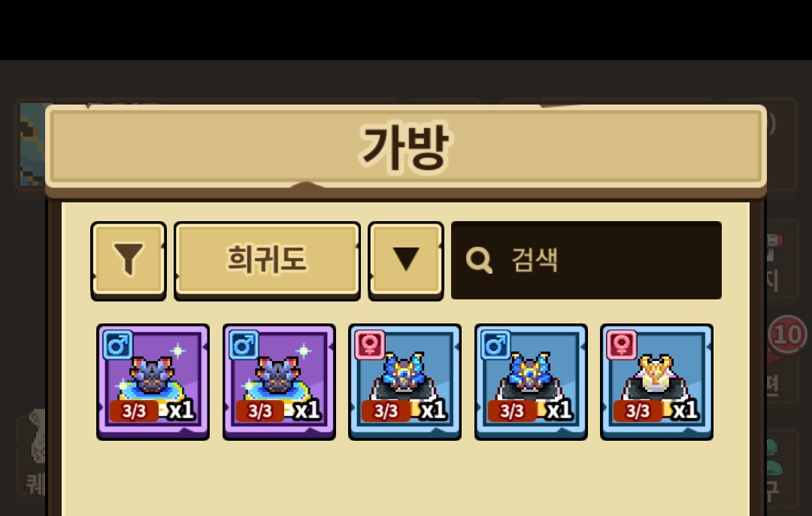The height and width of the screenshot is (516, 812).
Task: Click female symbol on blue winged helmet
Action: click(370, 345)
